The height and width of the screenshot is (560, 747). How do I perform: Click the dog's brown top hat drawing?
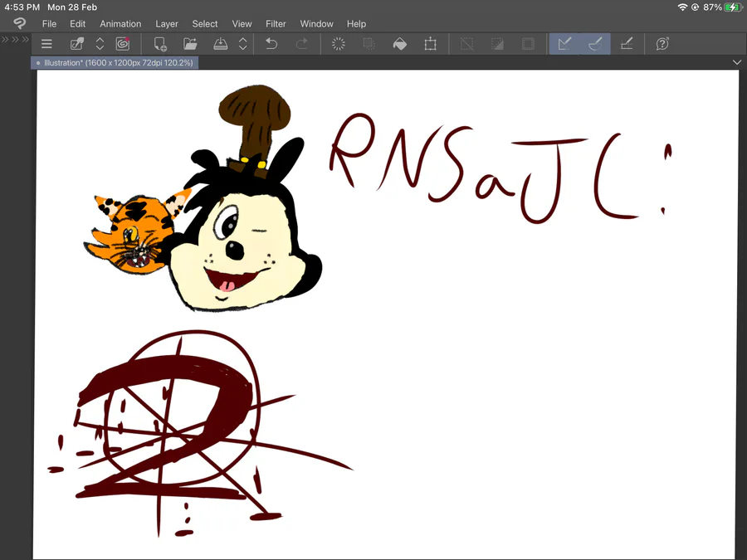pyautogui.click(x=255, y=130)
